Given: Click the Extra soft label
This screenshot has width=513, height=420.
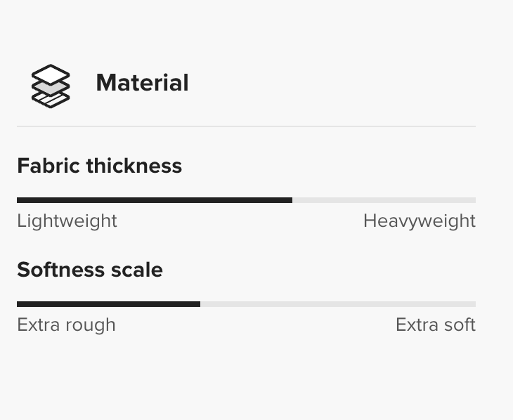Looking at the screenshot, I should (x=435, y=324).
